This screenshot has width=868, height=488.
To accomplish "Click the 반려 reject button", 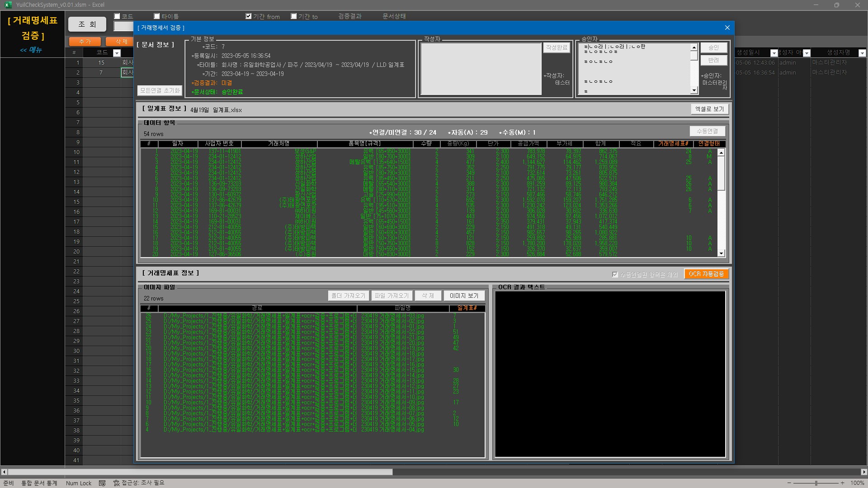I will tap(714, 60).
